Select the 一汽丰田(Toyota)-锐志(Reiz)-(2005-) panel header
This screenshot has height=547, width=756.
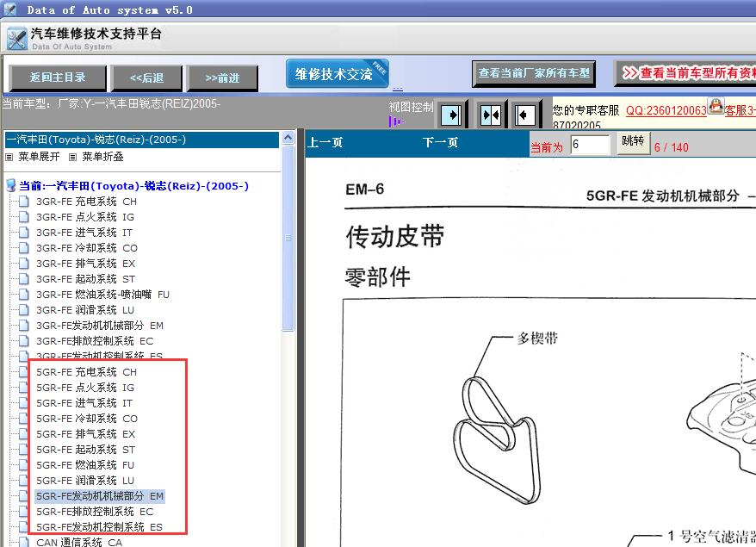pos(142,140)
